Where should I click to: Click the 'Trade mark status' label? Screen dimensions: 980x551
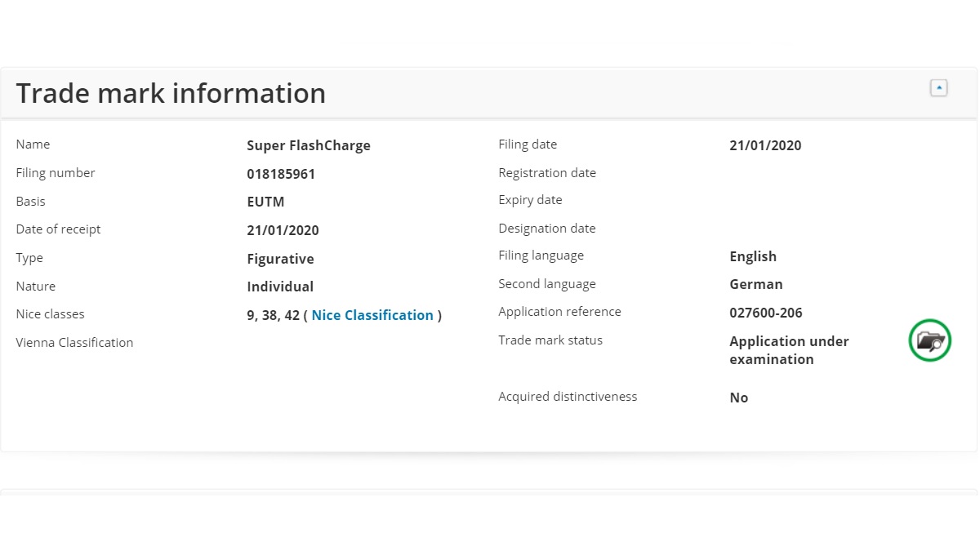550,340
